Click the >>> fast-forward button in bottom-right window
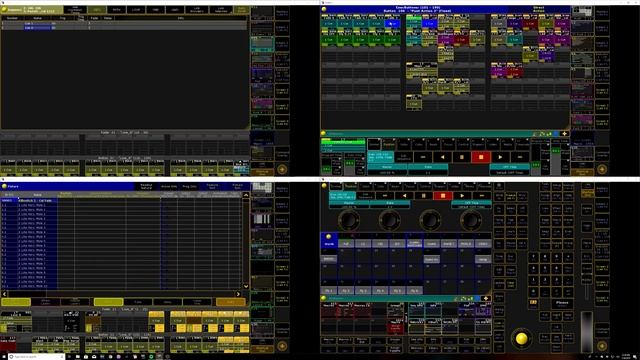This screenshot has width=640, height=360. click(482, 196)
